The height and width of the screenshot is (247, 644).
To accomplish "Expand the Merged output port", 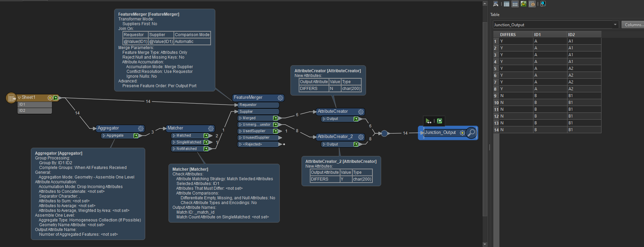I will click(x=241, y=118).
